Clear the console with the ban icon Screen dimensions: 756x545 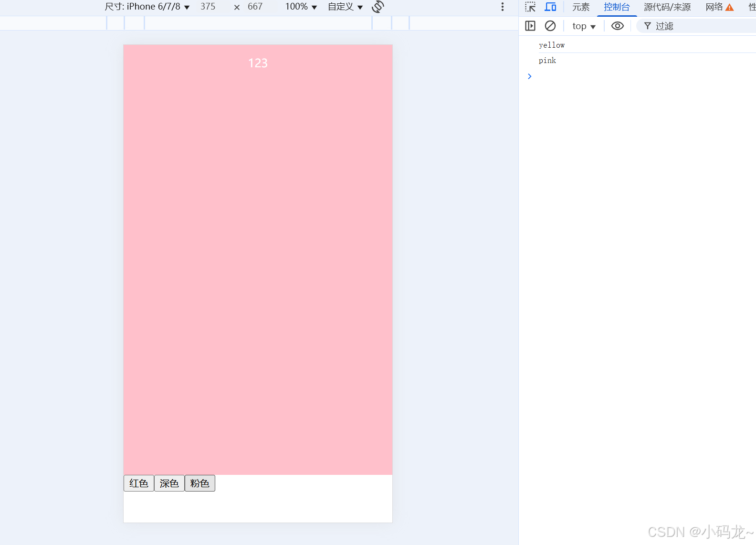pos(550,26)
